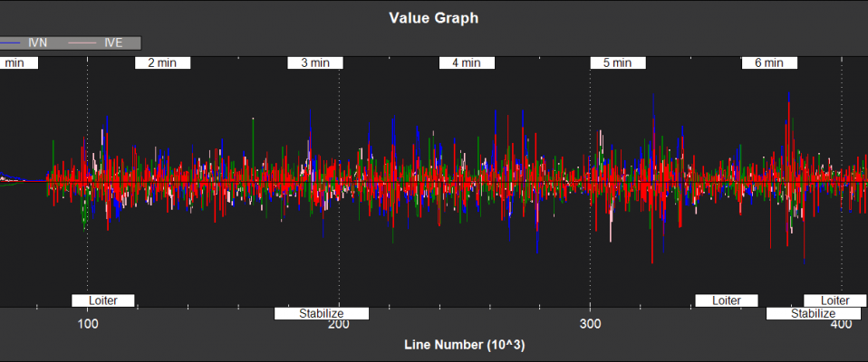Click the 200 tick label on x-axis

[x=338, y=327]
